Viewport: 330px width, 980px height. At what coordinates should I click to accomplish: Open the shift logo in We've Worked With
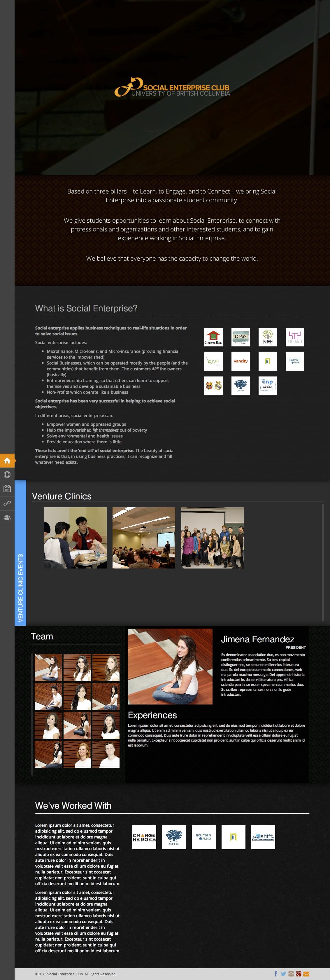point(263,837)
